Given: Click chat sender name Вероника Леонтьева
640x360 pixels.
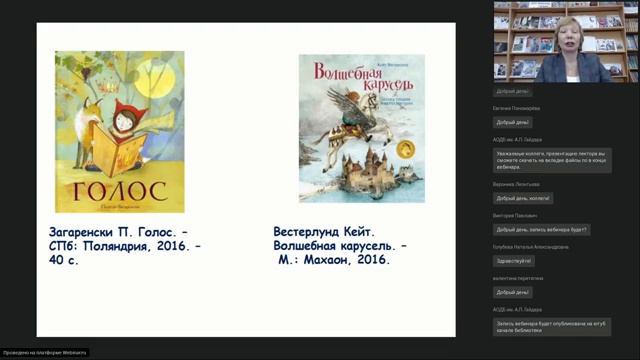Looking at the screenshot, I should click(516, 184).
